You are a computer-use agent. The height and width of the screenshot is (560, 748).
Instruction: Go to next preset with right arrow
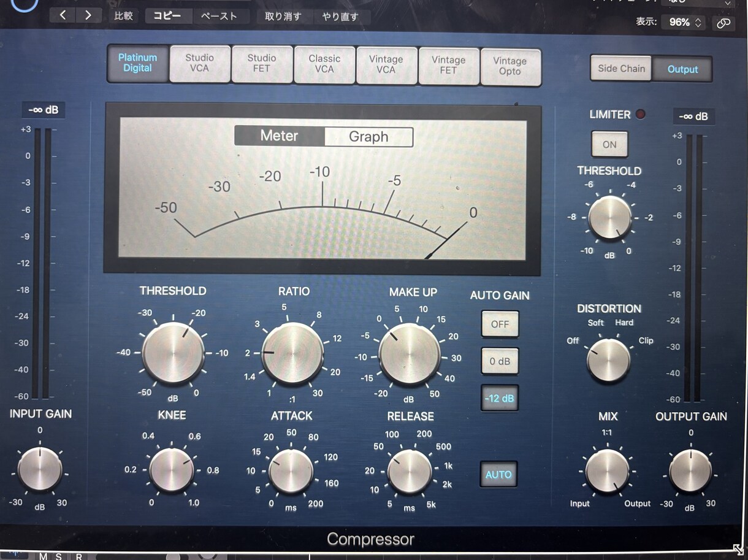click(88, 15)
